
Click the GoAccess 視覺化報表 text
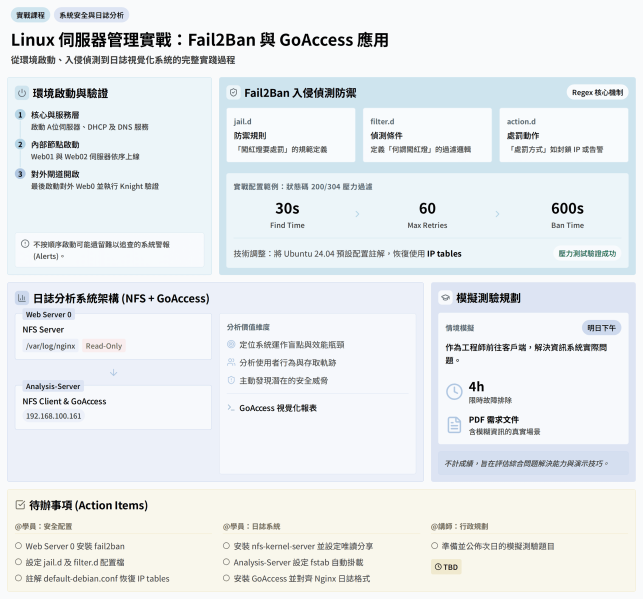pyautogui.click(x=278, y=408)
